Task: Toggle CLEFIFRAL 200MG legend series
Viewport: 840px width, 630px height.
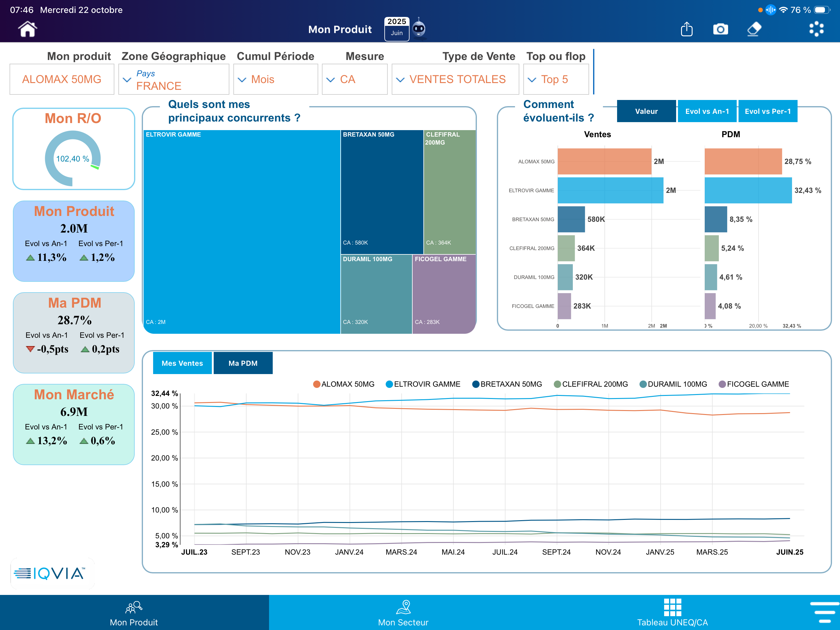Action: tap(591, 384)
